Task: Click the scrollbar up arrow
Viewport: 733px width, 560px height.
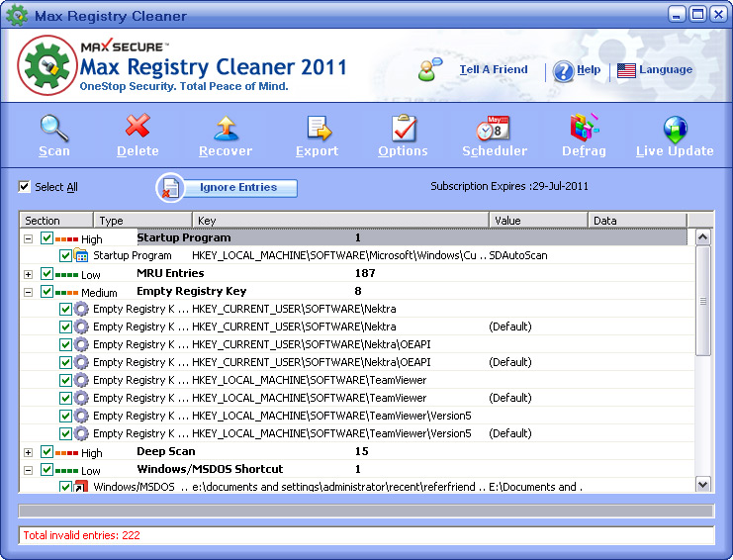Action: tap(702, 237)
